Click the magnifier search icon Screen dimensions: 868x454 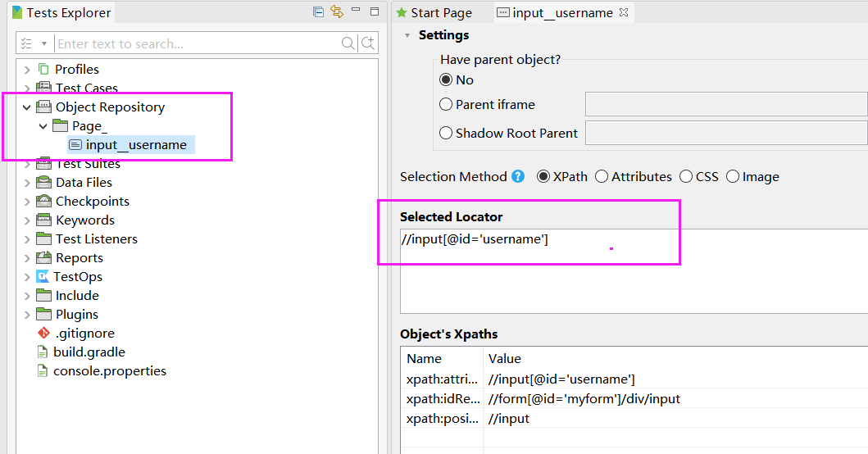pos(348,43)
